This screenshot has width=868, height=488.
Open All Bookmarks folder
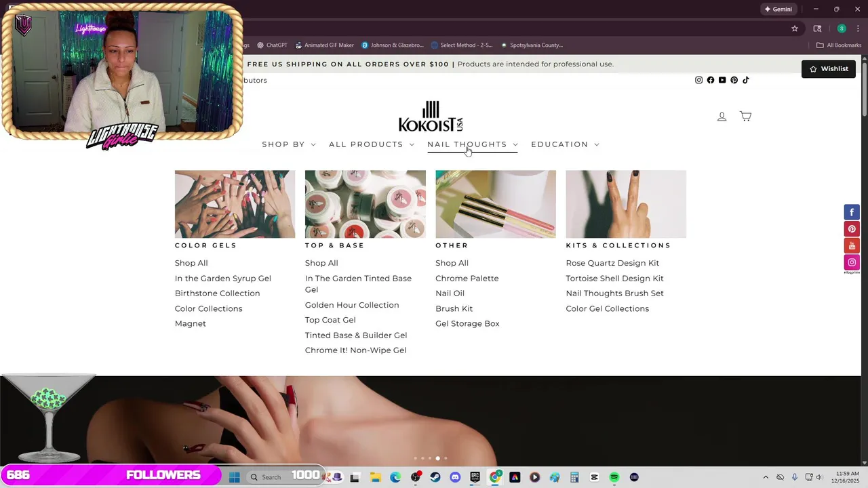click(839, 45)
